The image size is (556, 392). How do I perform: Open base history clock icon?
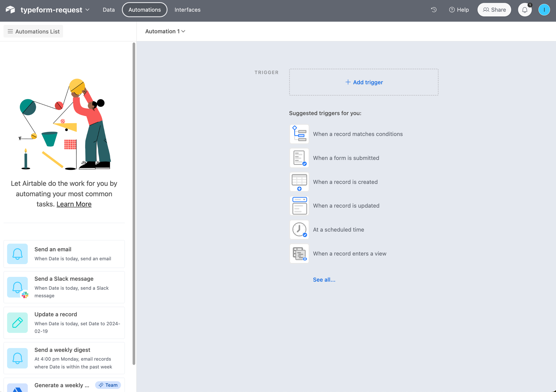434,10
